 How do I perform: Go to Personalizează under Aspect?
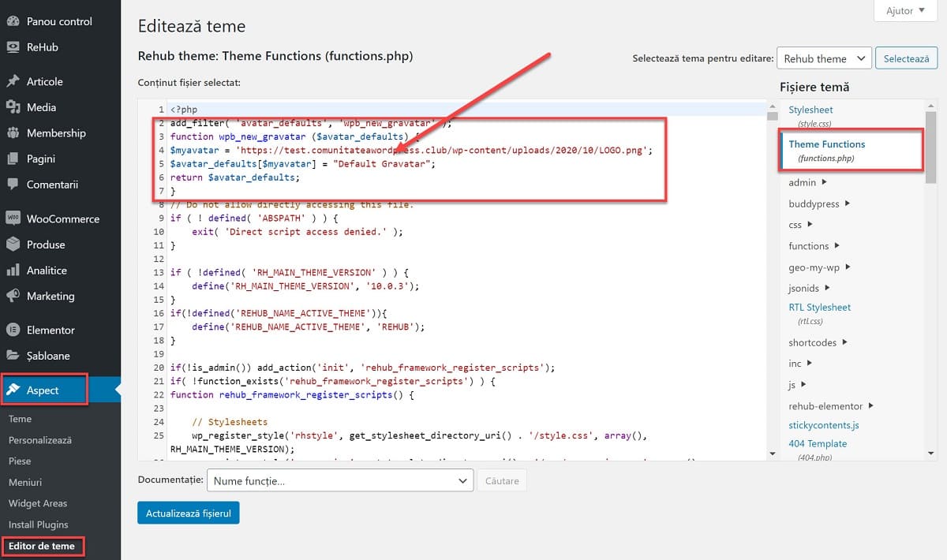39,440
